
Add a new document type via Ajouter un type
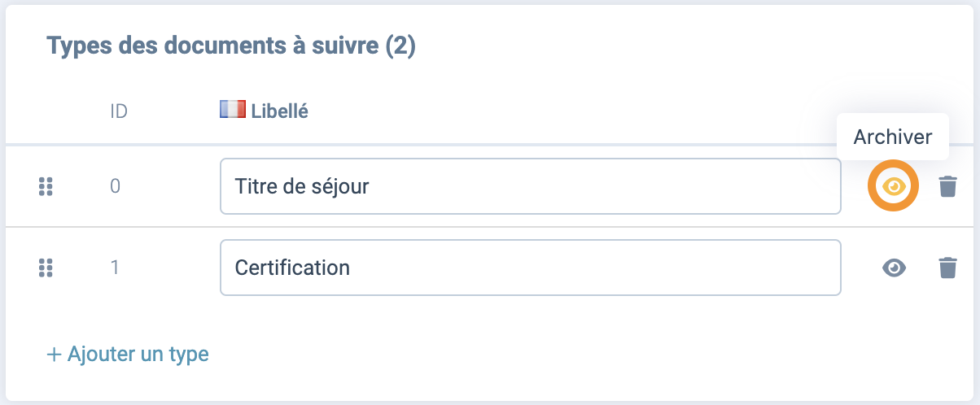coord(128,355)
